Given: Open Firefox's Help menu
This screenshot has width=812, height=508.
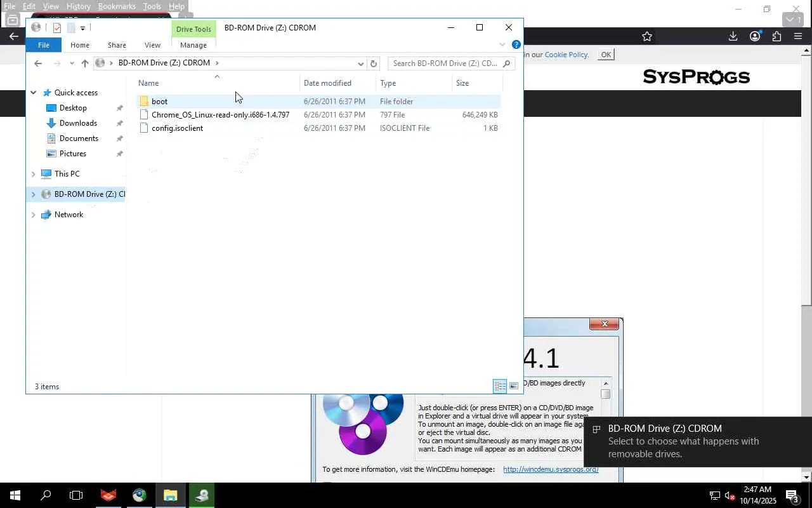Looking at the screenshot, I should (176, 6).
